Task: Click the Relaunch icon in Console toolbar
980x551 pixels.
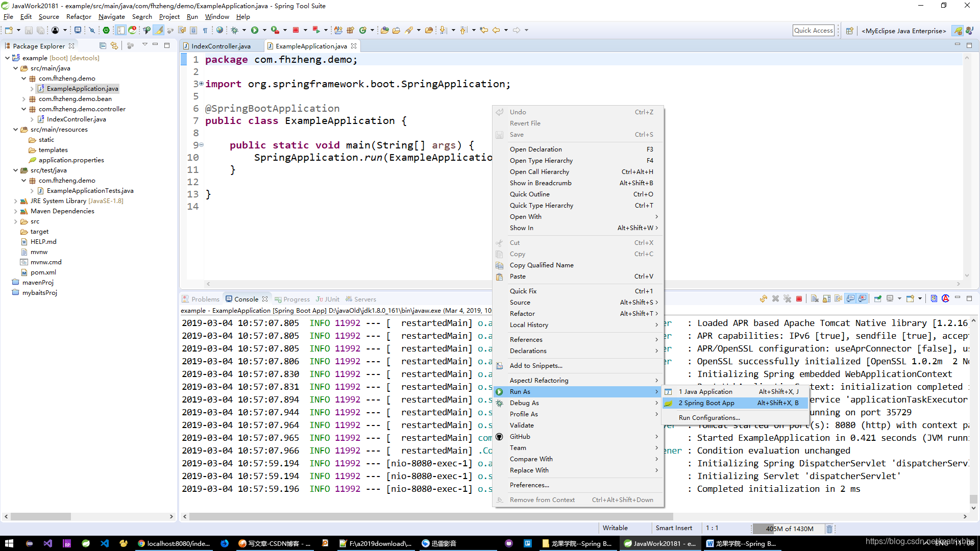Action: tap(763, 299)
